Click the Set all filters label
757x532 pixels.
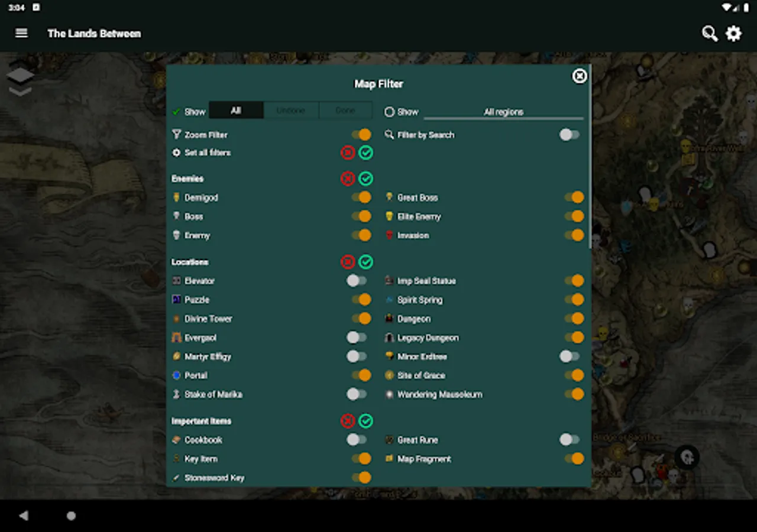[208, 153]
